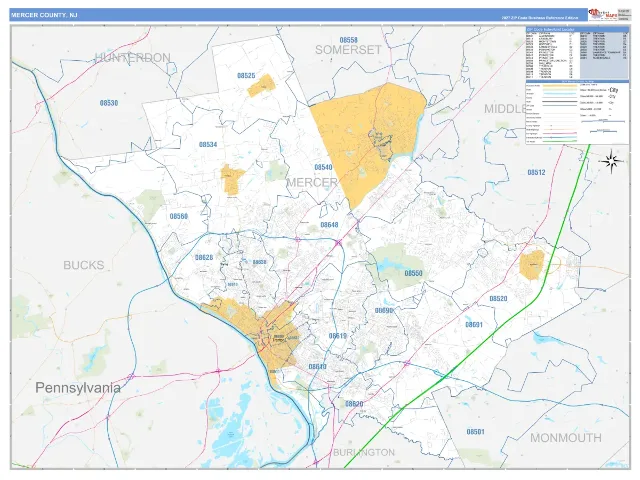Click the SOMERSET county label
640x480 pixels.
tap(348, 50)
